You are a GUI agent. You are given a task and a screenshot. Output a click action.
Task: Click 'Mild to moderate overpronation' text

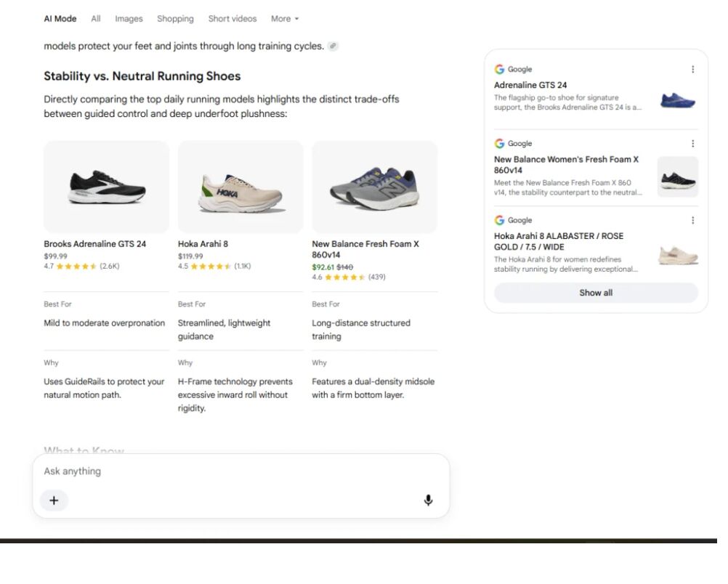[104, 323]
